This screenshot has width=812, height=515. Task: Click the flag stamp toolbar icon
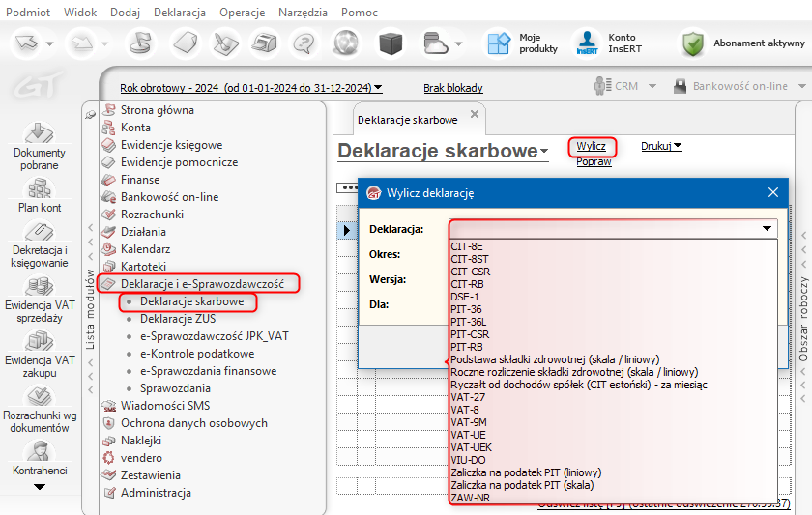141,43
